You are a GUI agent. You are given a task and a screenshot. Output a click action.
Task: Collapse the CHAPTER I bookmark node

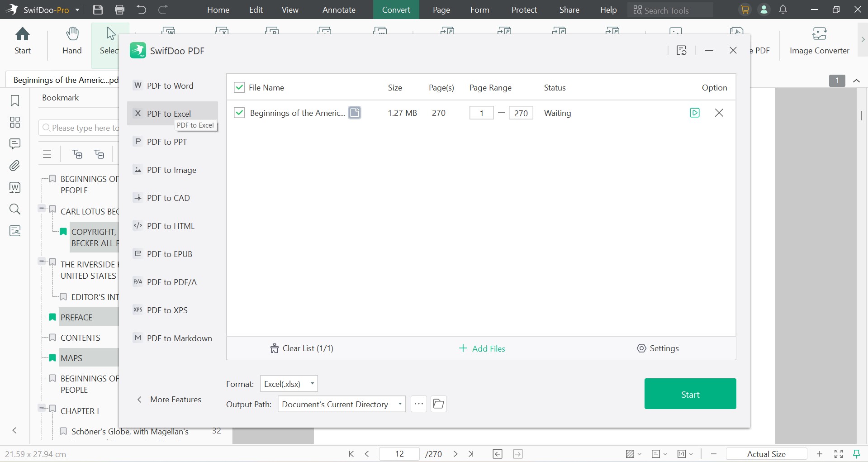[42, 408]
